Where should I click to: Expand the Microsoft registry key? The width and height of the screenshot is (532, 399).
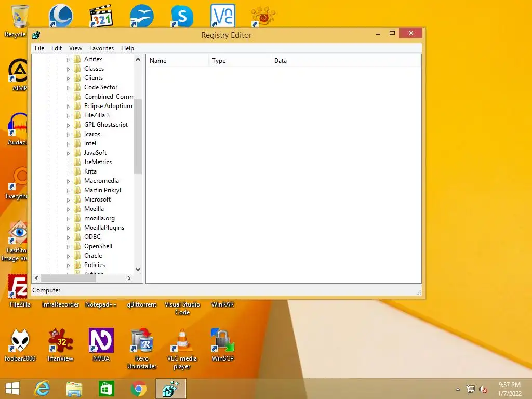pyautogui.click(x=68, y=200)
